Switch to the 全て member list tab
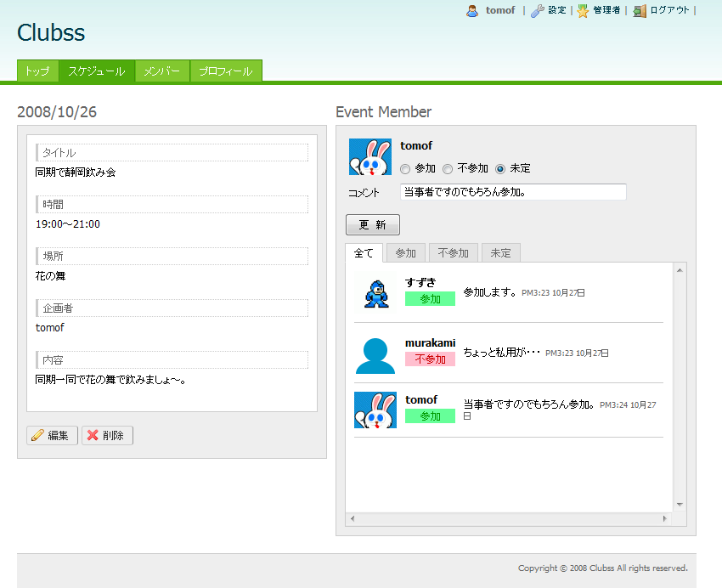The height and width of the screenshot is (588, 722). click(x=364, y=253)
